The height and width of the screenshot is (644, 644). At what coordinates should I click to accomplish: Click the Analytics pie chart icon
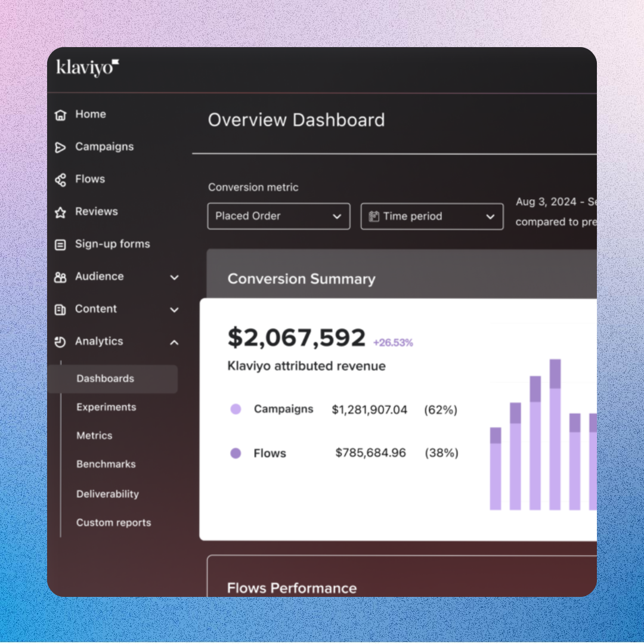coord(60,342)
